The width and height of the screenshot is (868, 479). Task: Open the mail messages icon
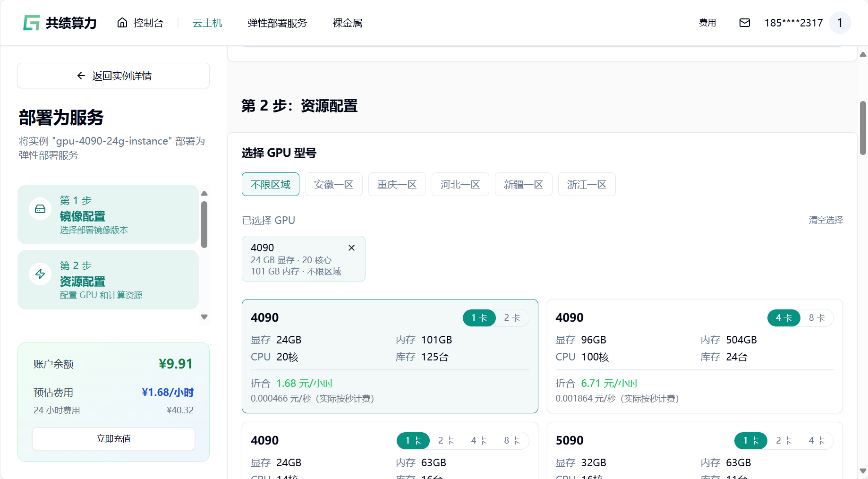click(x=744, y=23)
